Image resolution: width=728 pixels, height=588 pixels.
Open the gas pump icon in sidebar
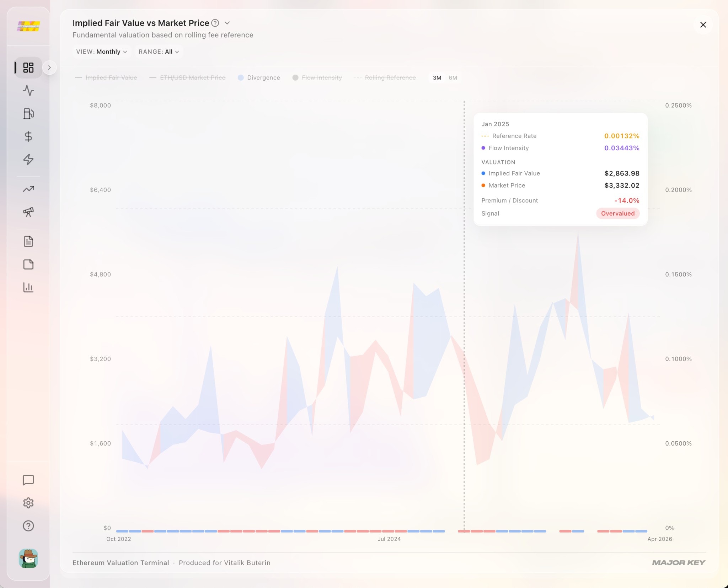28,114
